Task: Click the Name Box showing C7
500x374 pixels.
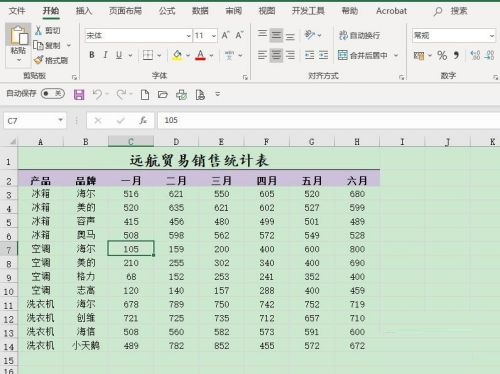Action: [35, 121]
